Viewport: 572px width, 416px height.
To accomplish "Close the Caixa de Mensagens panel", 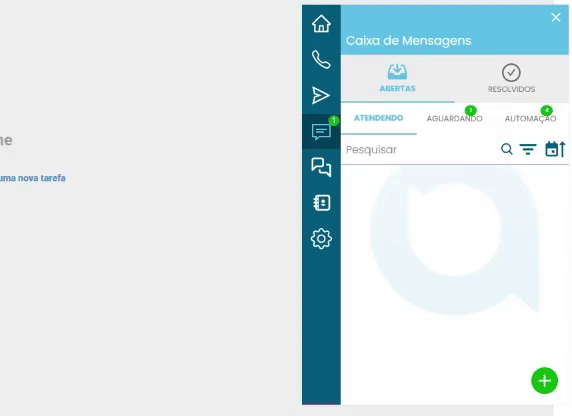I will click(x=556, y=17).
